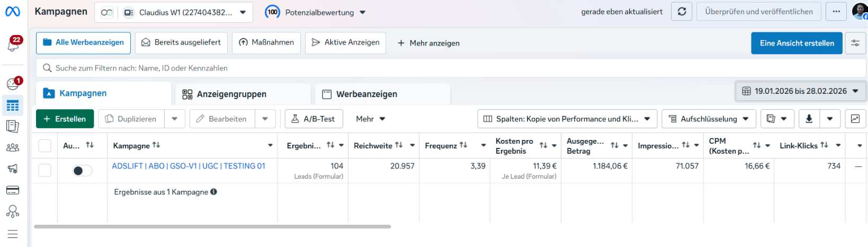
Task: Expand the Mehr dropdown
Action: (371, 119)
